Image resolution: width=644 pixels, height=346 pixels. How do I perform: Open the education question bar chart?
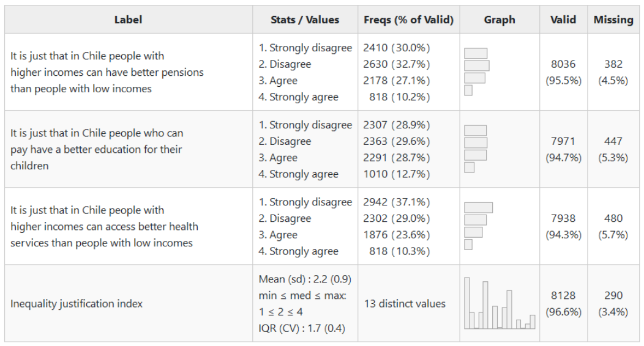point(476,149)
